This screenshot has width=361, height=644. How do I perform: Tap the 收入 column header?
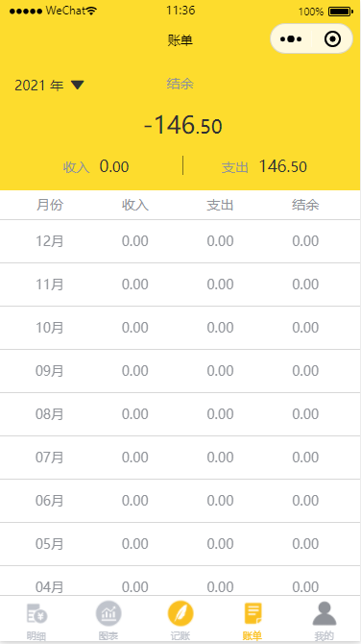[x=135, y=205]
